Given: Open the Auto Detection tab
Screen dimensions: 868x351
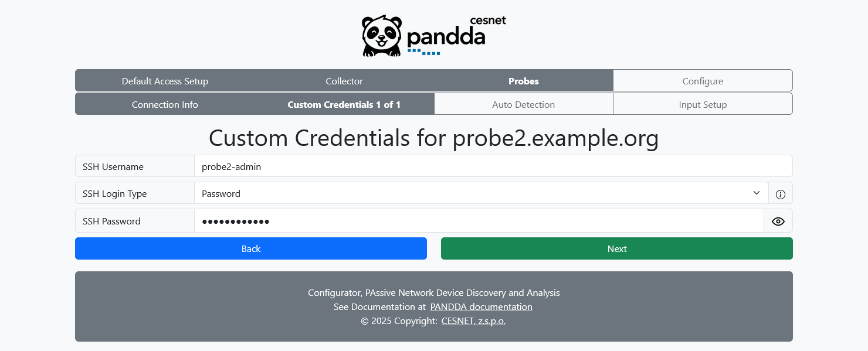Looking at the screenshot, I should (x=523, y=104).
